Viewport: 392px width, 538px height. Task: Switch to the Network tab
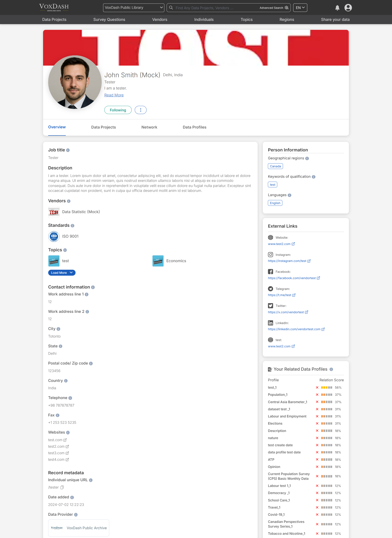click(x=149, y=127)
